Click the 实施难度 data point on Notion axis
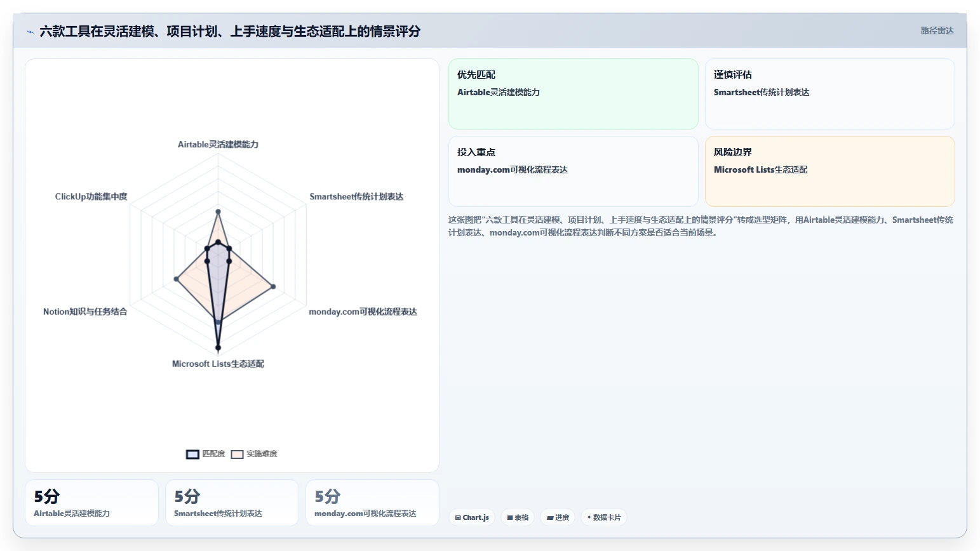The height and width of the screenshot is (551, 980). (x=176, y=279)
